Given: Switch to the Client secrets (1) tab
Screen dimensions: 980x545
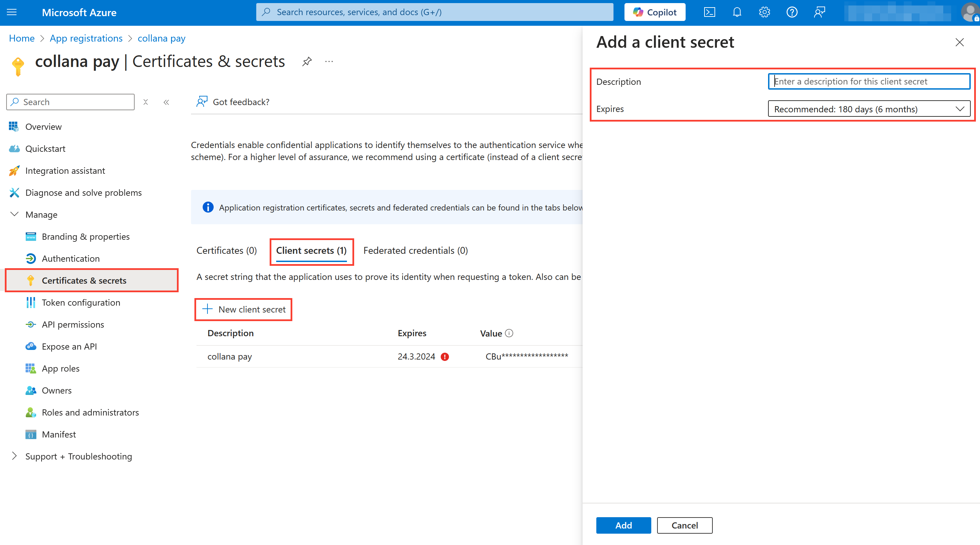Looking at the screenshot, I should tap(311, 251).
